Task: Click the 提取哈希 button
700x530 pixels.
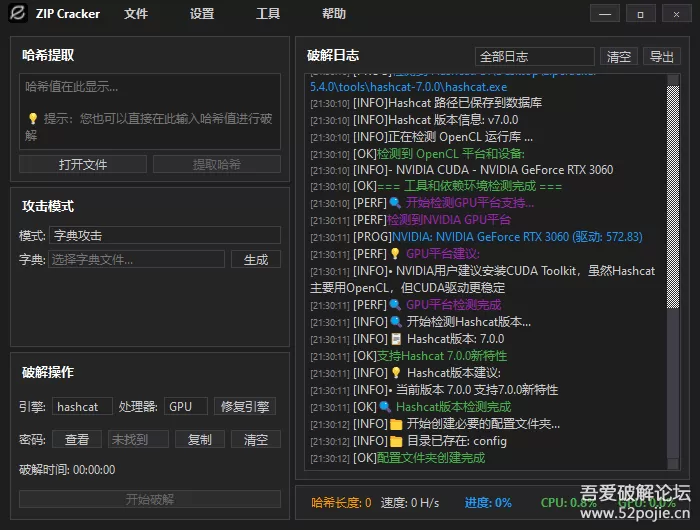Action: [x=217, y=164]
